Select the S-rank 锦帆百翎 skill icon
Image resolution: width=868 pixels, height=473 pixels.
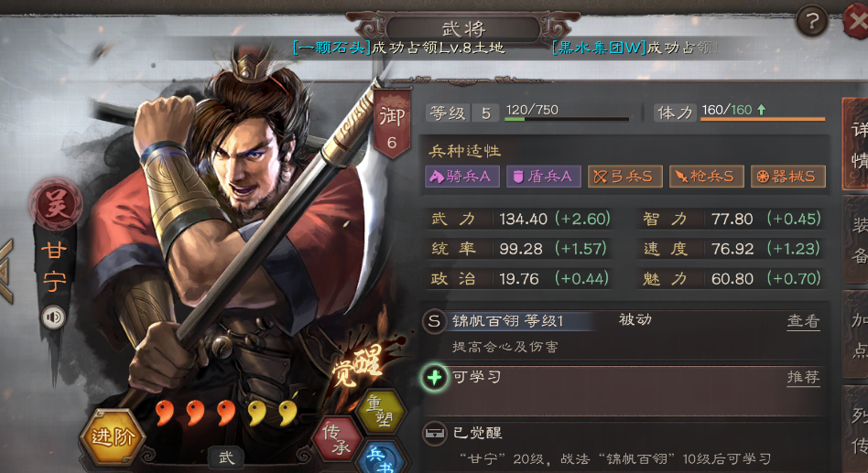click(435, 321)
